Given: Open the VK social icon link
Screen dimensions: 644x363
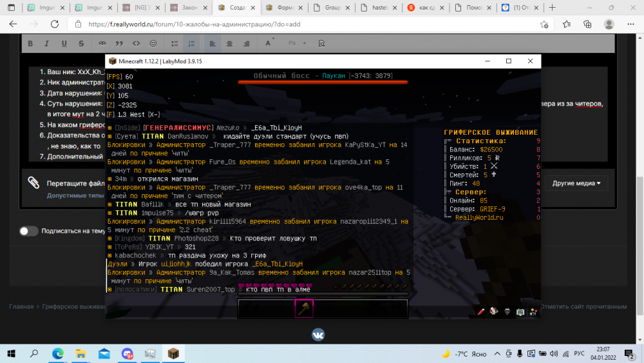Looking at the screenshot, I should [x=318, y=335].
